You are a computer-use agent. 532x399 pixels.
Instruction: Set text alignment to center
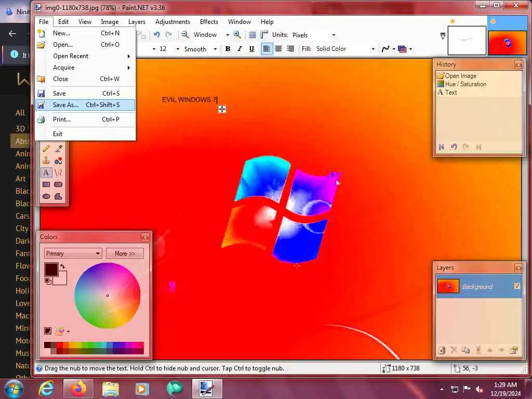(x=278, y=49)
